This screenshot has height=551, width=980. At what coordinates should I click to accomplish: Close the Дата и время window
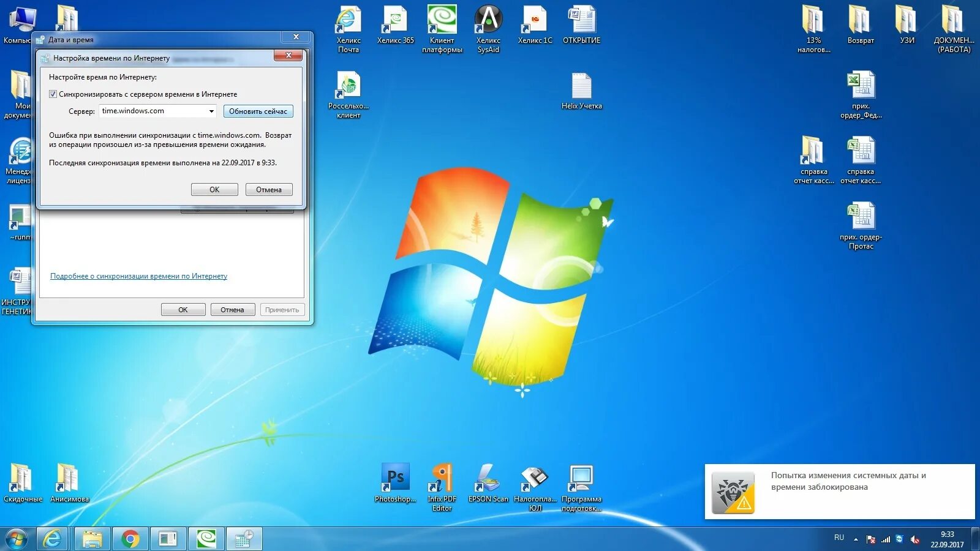pyautogui.click(x=296, y=37)
